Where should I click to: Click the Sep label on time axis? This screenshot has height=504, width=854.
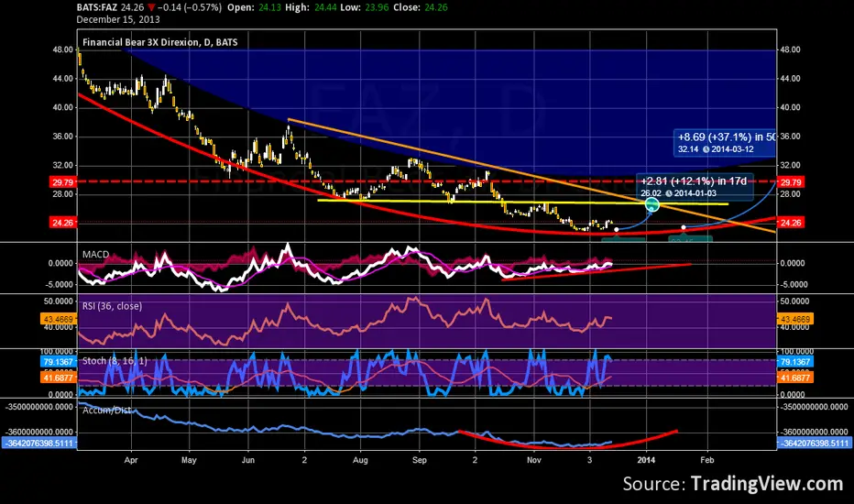coord(420,460)
